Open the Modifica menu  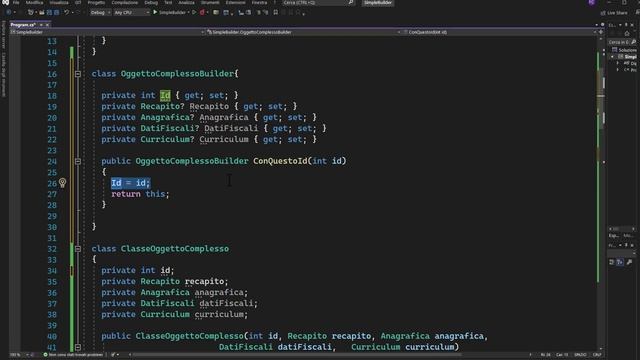[34, 2]
